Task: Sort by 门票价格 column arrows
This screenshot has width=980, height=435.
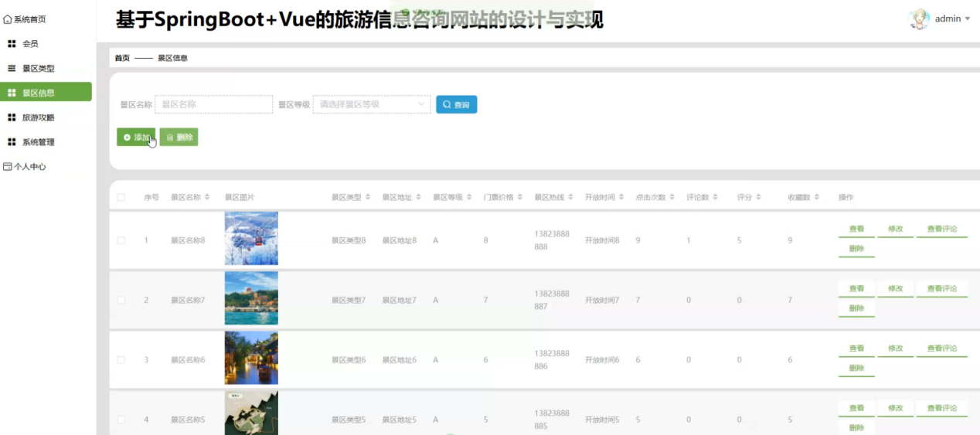Action: pos(520,197)
